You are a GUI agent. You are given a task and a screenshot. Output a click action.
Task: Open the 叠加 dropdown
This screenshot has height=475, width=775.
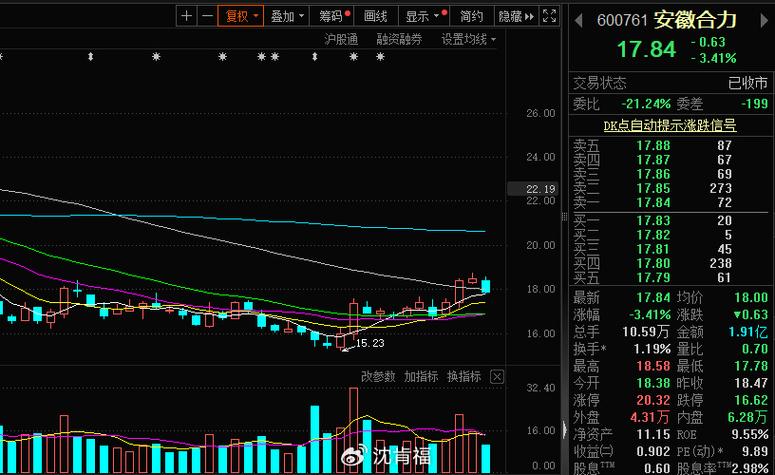[x=287, y=16]
